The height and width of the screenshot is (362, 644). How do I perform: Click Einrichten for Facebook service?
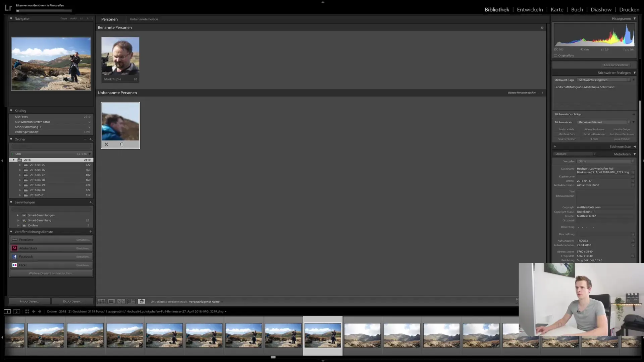83,257
